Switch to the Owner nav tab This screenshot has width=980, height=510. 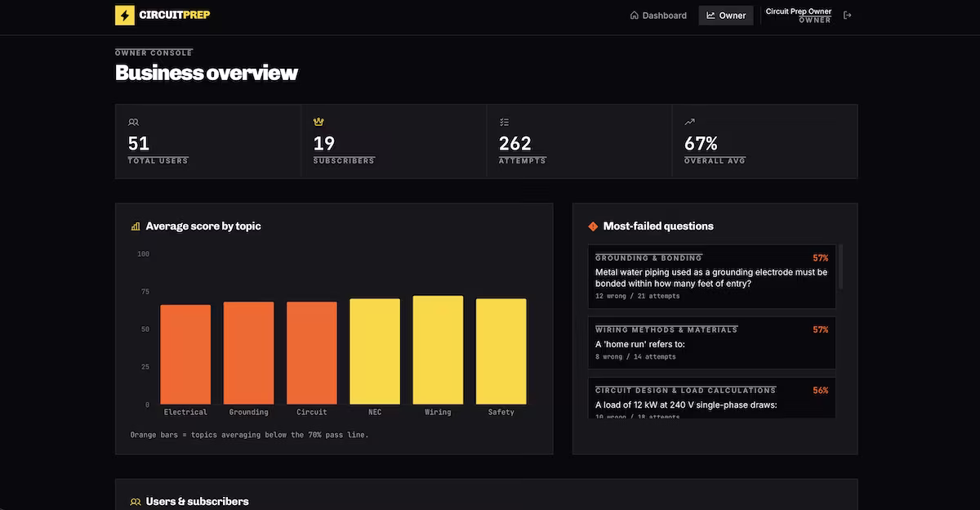(726, 16)
